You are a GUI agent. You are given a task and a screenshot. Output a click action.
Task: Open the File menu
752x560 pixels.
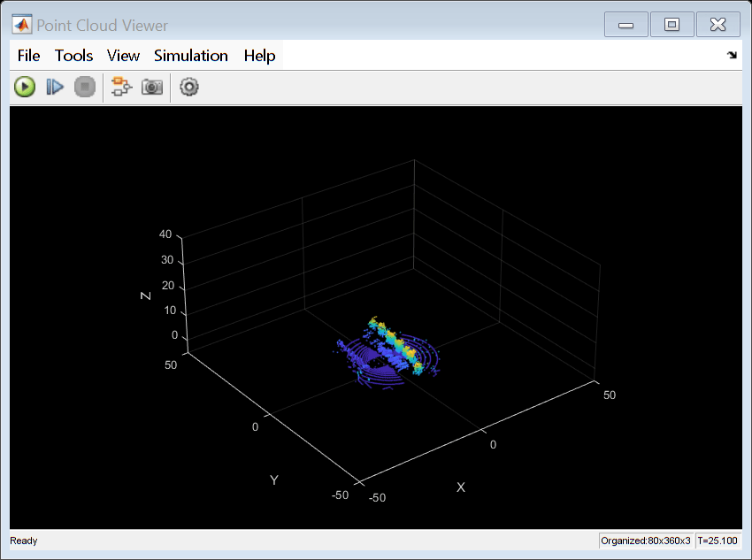pos(27,55)
